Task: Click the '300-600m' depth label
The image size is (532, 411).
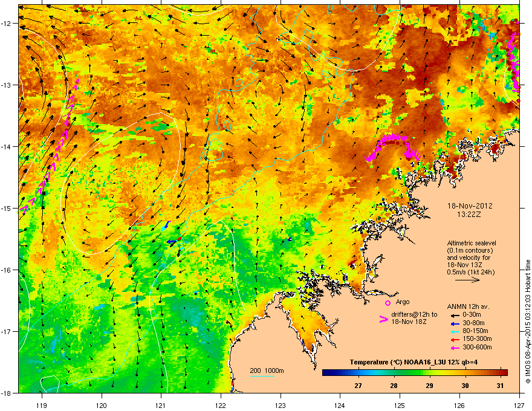Action: point(477,347)
